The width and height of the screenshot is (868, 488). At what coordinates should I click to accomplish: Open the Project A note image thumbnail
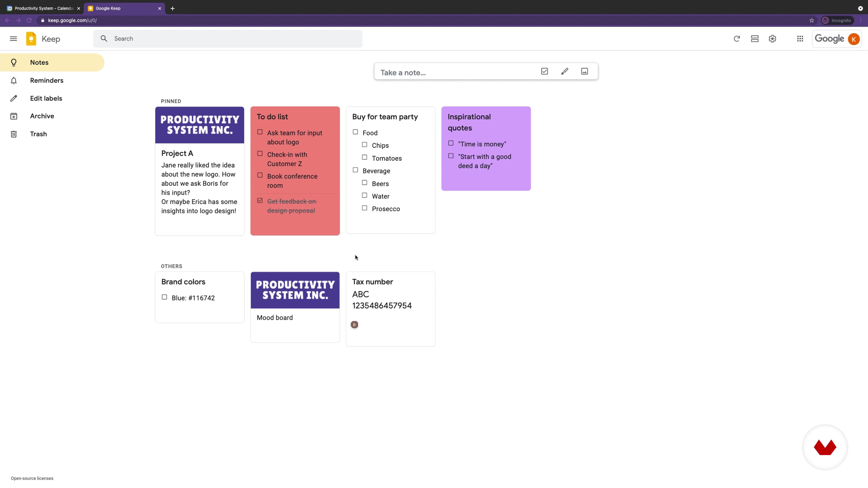tap(199, 125)
